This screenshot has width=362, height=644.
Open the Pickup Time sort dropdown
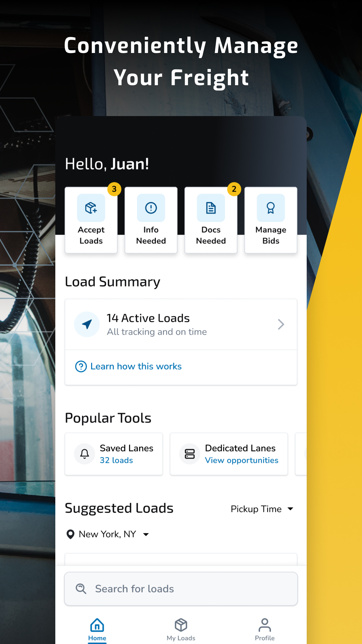(x=262, y=509)
